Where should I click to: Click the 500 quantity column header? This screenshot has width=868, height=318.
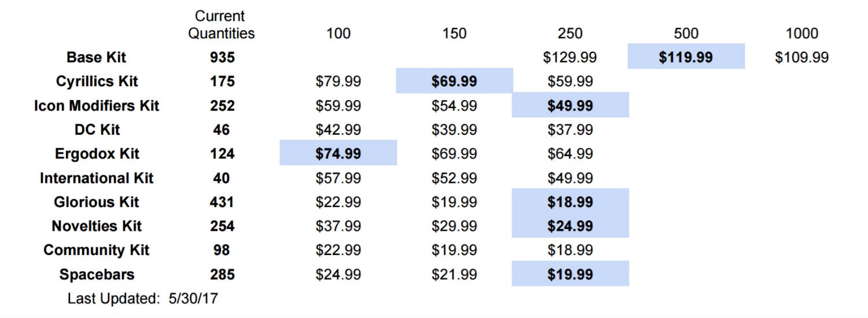(686, 34)
